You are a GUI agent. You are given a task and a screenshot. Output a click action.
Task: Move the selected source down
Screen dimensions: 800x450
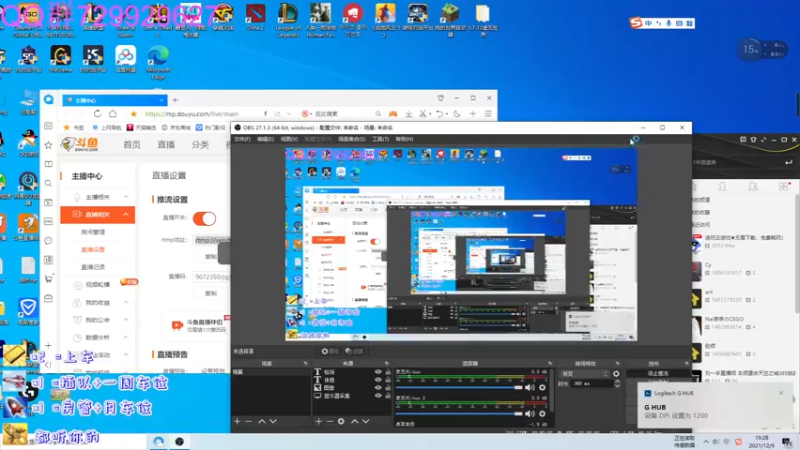(366, 421)
